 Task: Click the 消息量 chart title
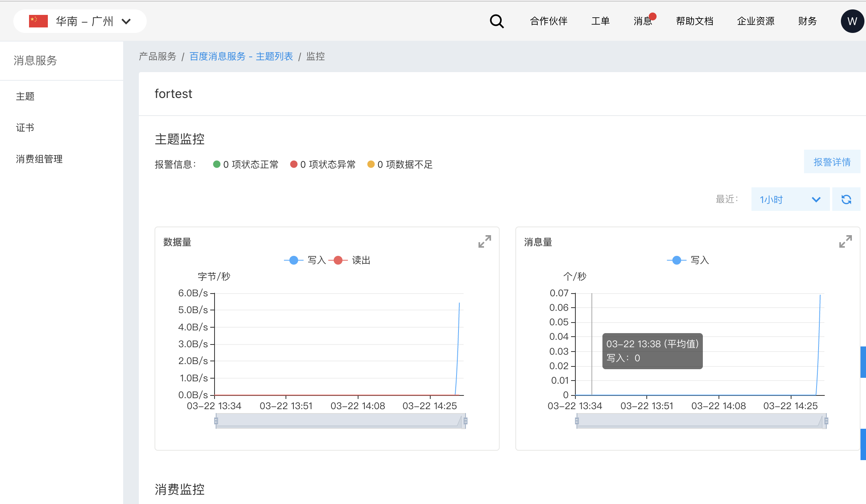(x=538, y=242)
